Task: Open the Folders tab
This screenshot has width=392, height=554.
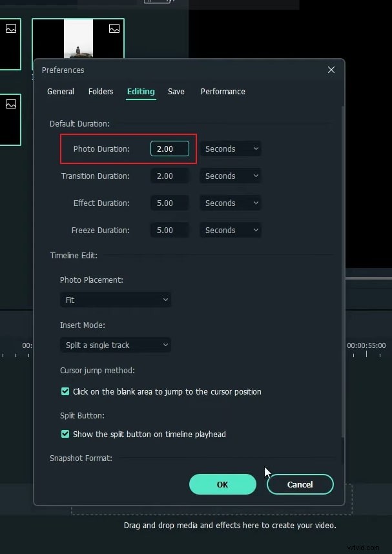Action: point(101,92)
